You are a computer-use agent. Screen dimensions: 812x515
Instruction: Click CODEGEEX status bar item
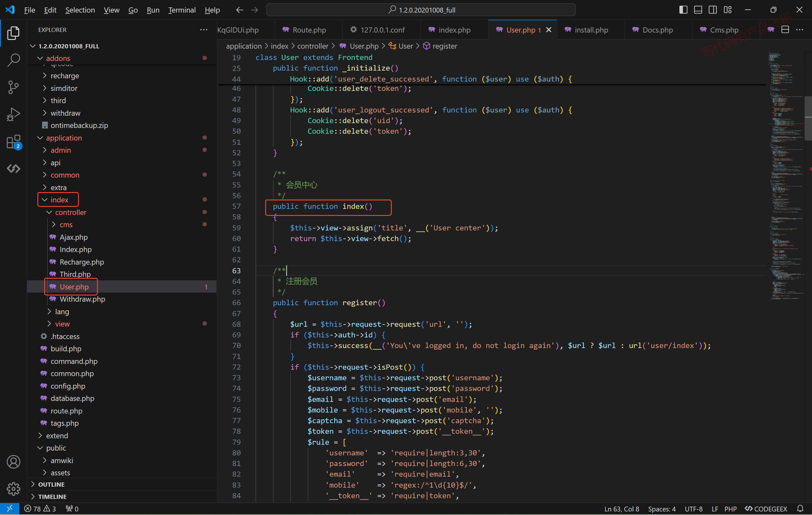click(x=766, y=509)
